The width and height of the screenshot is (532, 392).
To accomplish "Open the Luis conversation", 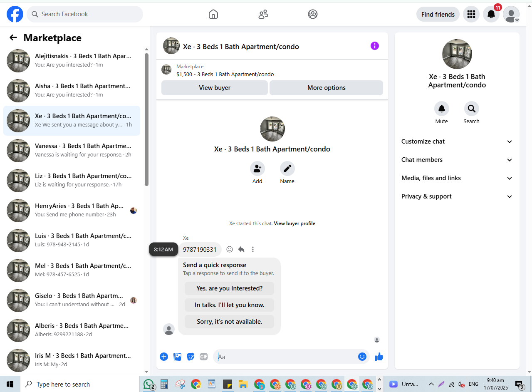I will coord(72,241).
